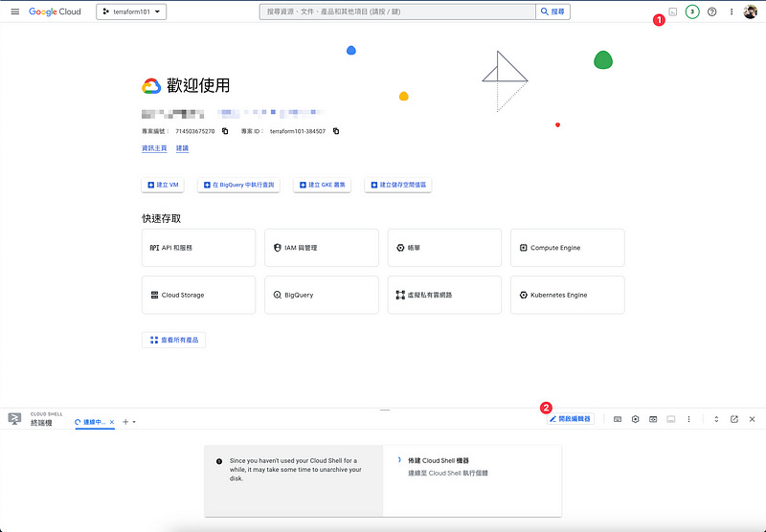Click the 建立 GKE 叢集 button
Screen dimensions: 766x532
[x=322, y=185]
